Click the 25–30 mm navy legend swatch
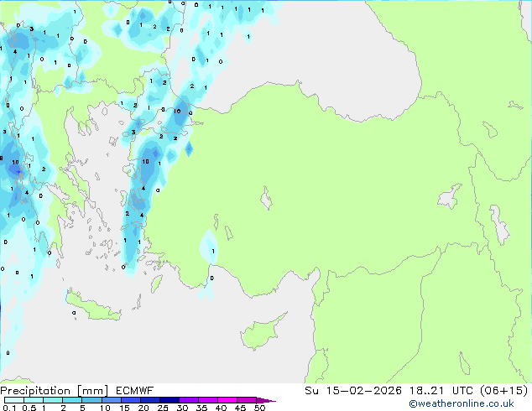 (169, 400)
